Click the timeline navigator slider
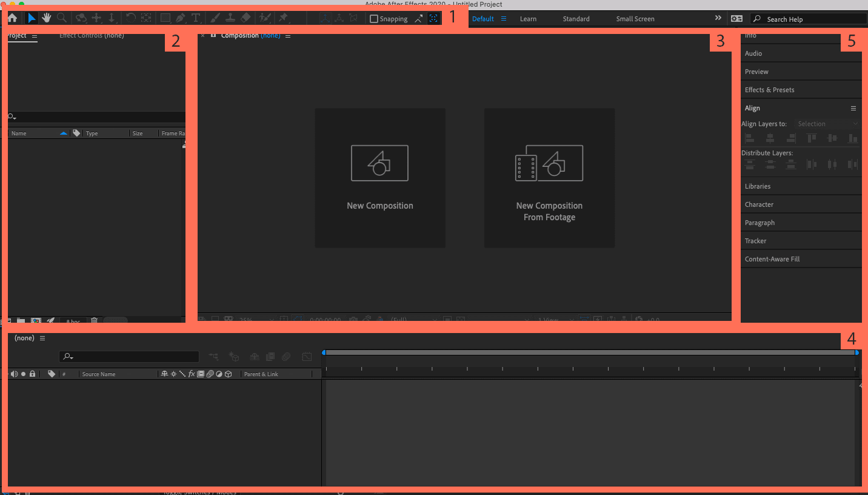 point(591,352)
